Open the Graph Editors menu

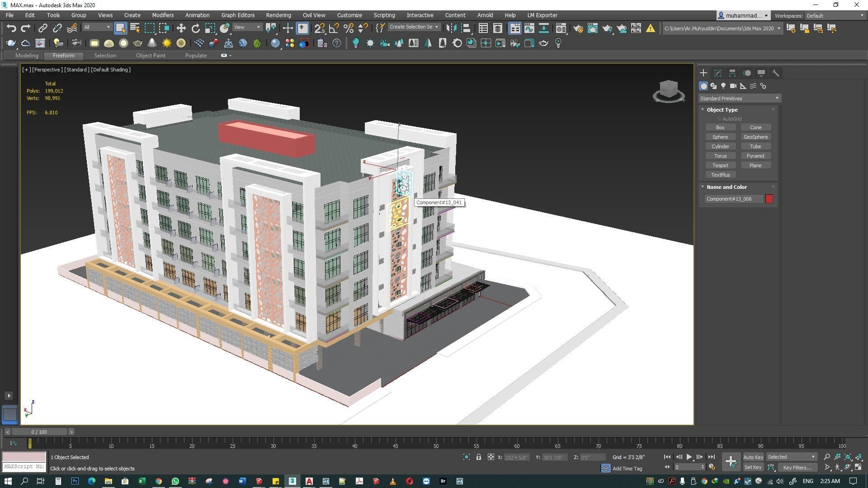(238, 15)
